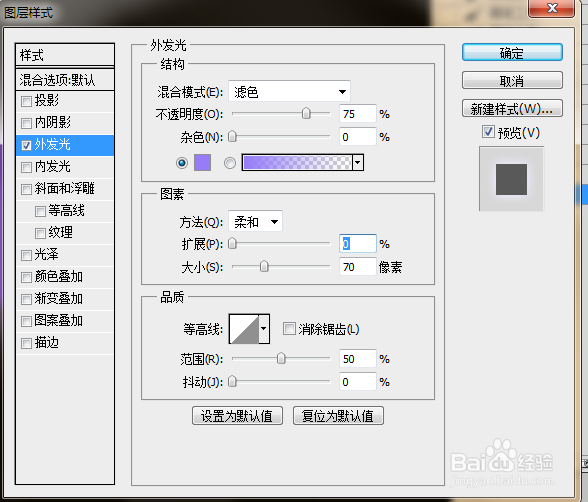588x502 pixels.
Task: Cancel with the 取消 button
Action: [x=512, y=80]
